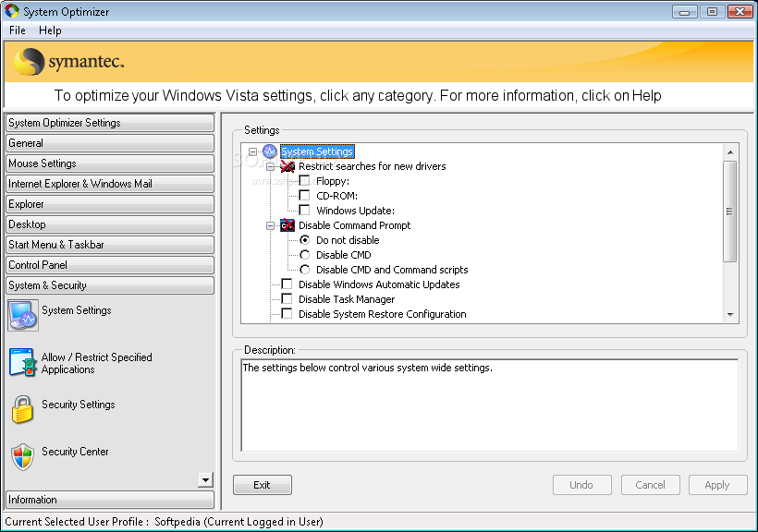Viewport: 758px width, 532px height.
Task: Check Disable Windows Automatic Updates
Action: click(287, 284)
